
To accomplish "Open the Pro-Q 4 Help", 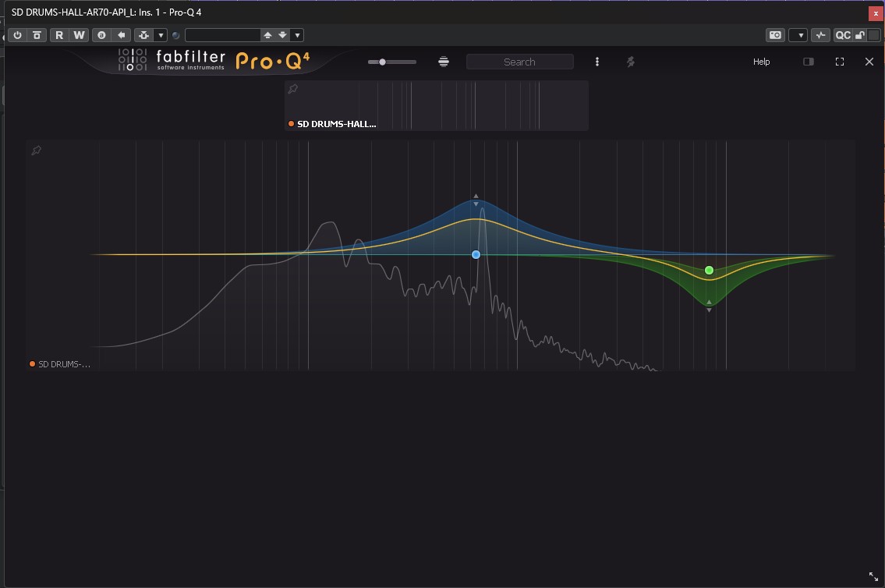I will pyautogui.click(x=761, y=62).
